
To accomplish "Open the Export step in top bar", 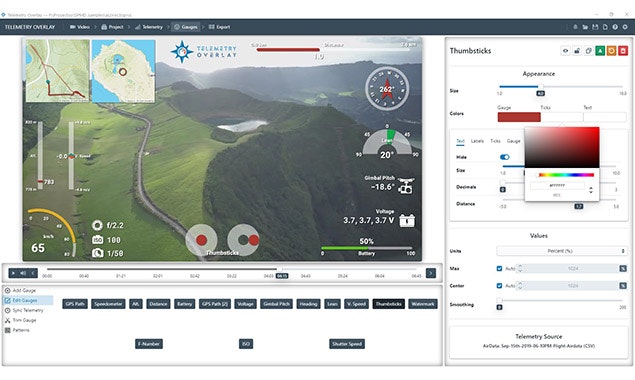I will [219, 27].
